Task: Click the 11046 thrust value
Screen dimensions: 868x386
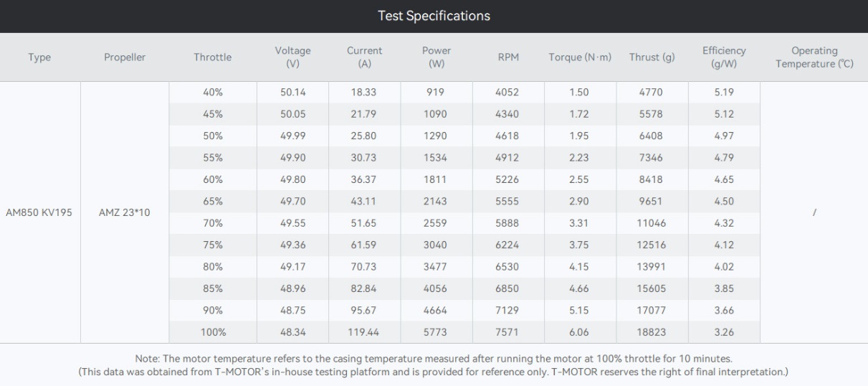Action: pos(652,223)
